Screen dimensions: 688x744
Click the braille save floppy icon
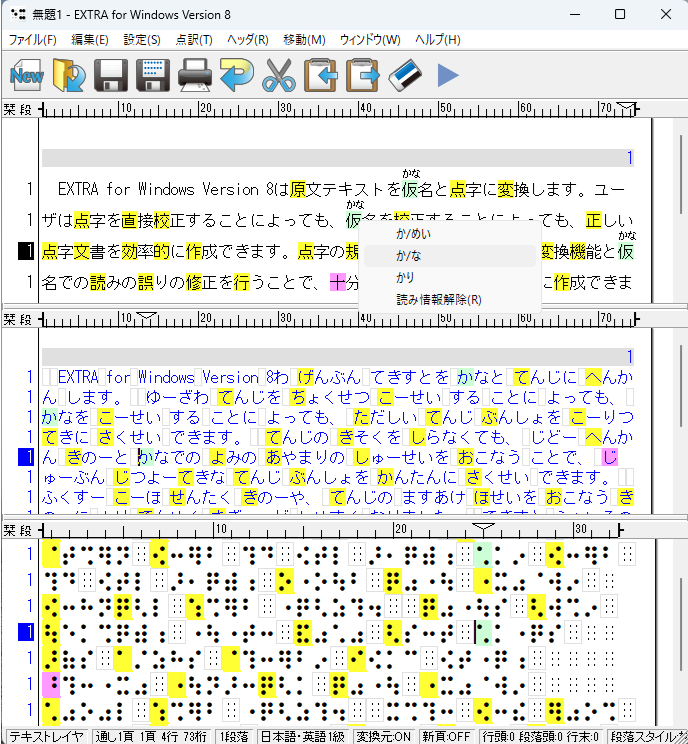(x=153, y=74)
